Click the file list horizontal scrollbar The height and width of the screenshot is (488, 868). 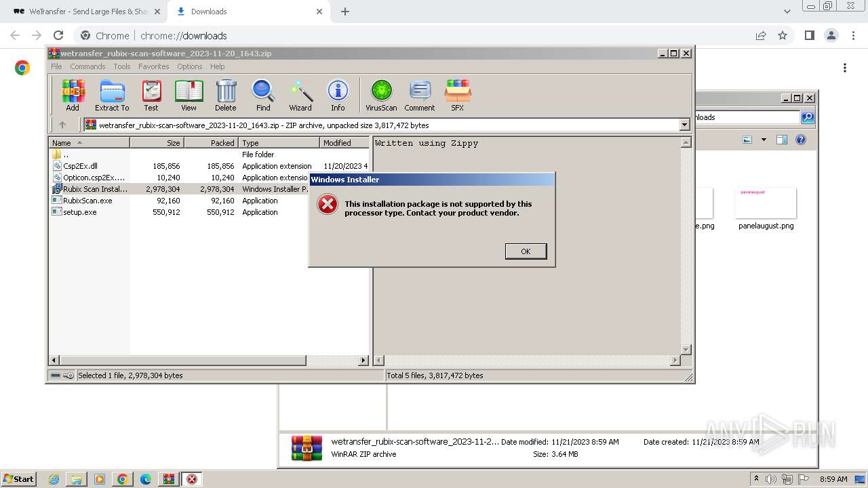coord(183,361)
